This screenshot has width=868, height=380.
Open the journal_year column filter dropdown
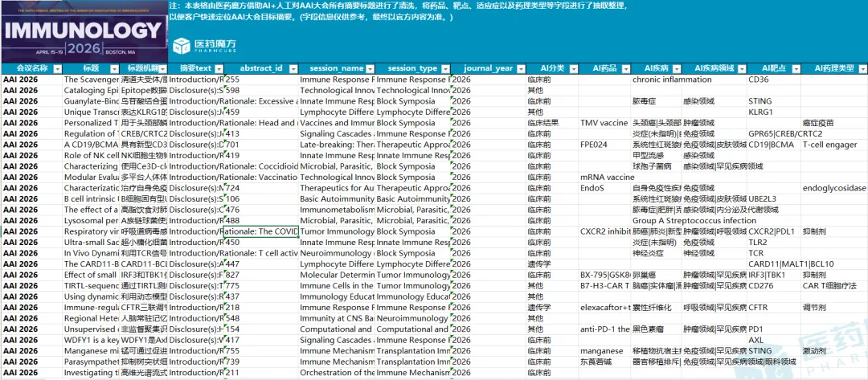(x=520, y=69)
